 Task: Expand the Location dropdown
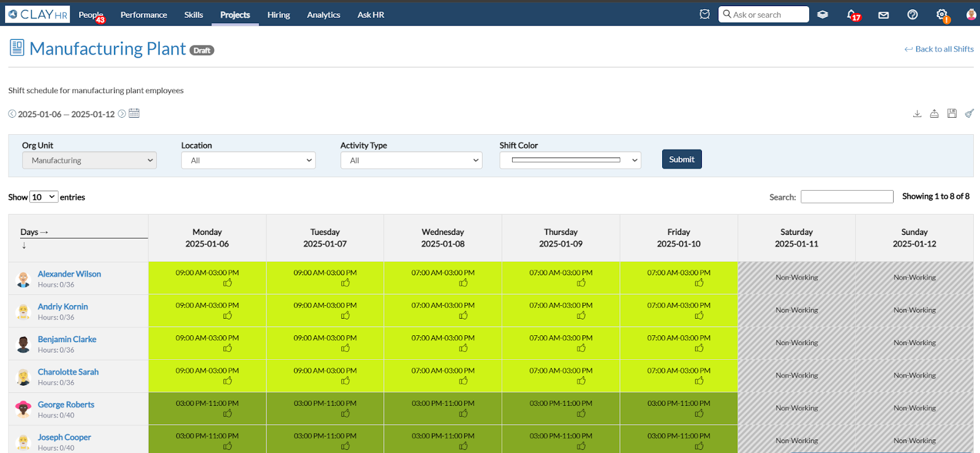point(249,161)
